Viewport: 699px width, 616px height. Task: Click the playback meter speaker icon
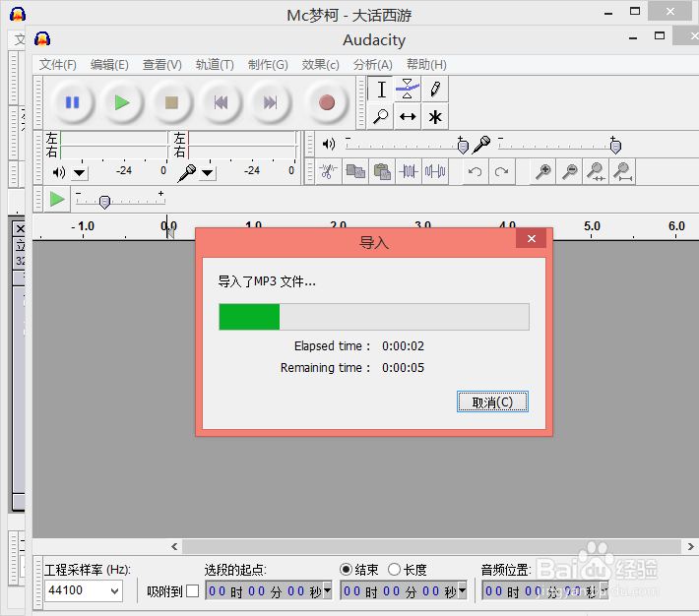coord(59,172)
